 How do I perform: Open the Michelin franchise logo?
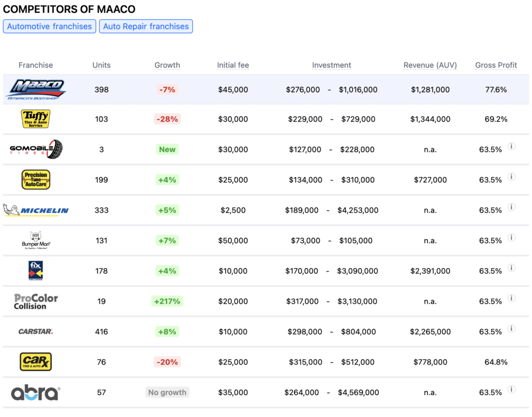coord(36,210)
